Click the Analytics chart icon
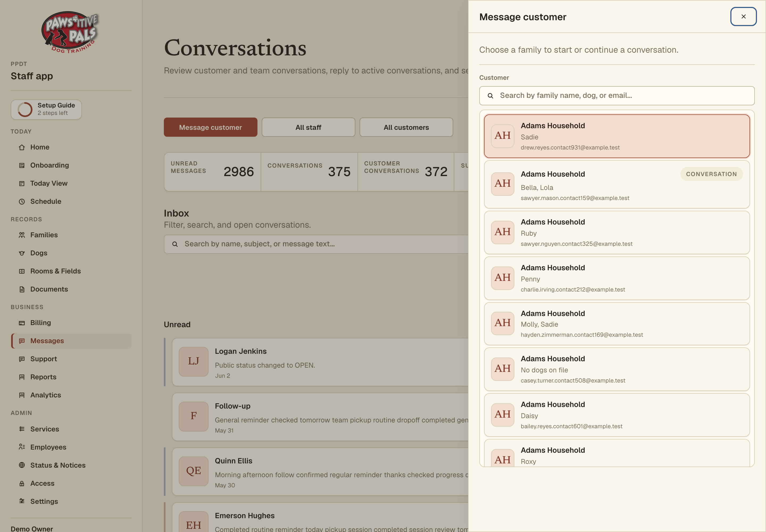The height and width of the screenshot is (532, 766). (22, 395)
